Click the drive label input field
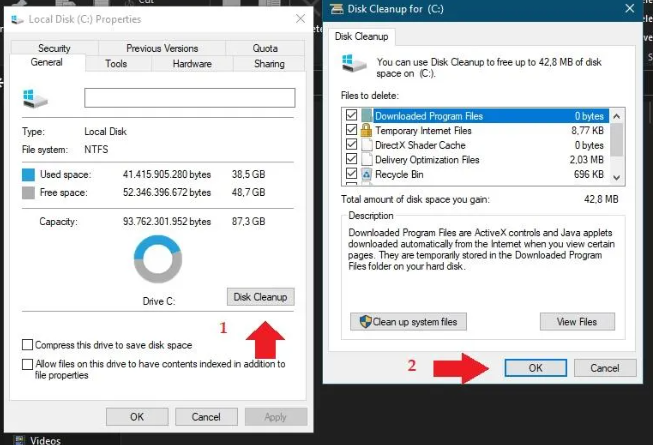Image resolution: width=653 pixels, height=445 pixels. click(x=189, y=98)
